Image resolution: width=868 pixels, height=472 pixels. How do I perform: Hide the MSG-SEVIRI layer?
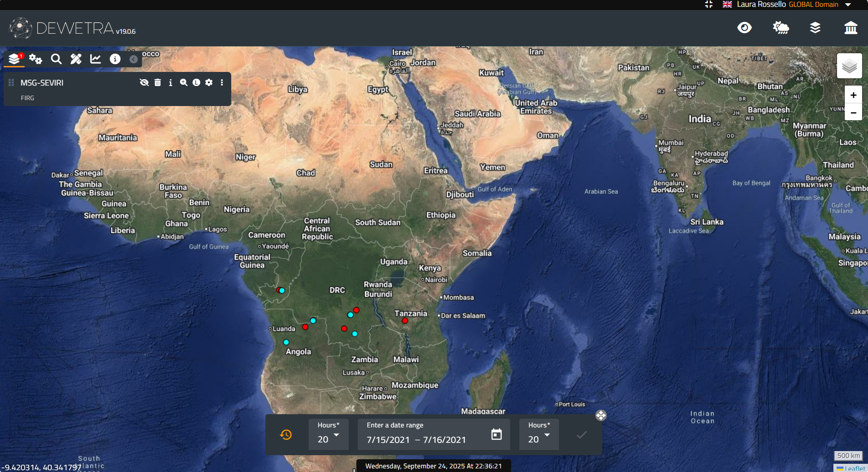click(144, 82)
